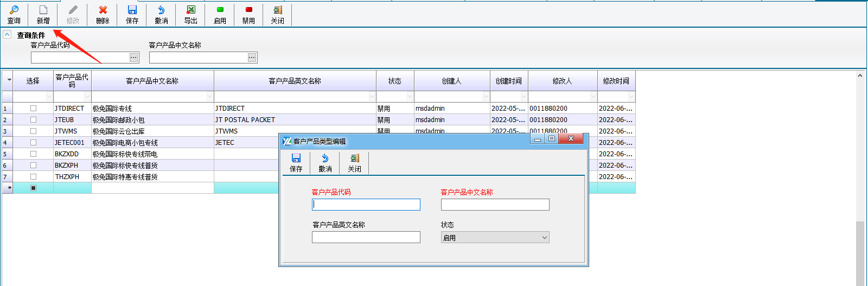Sort by 修改时间 column header
The width and height of the screenshot is (868, 286).
point(616,81)
